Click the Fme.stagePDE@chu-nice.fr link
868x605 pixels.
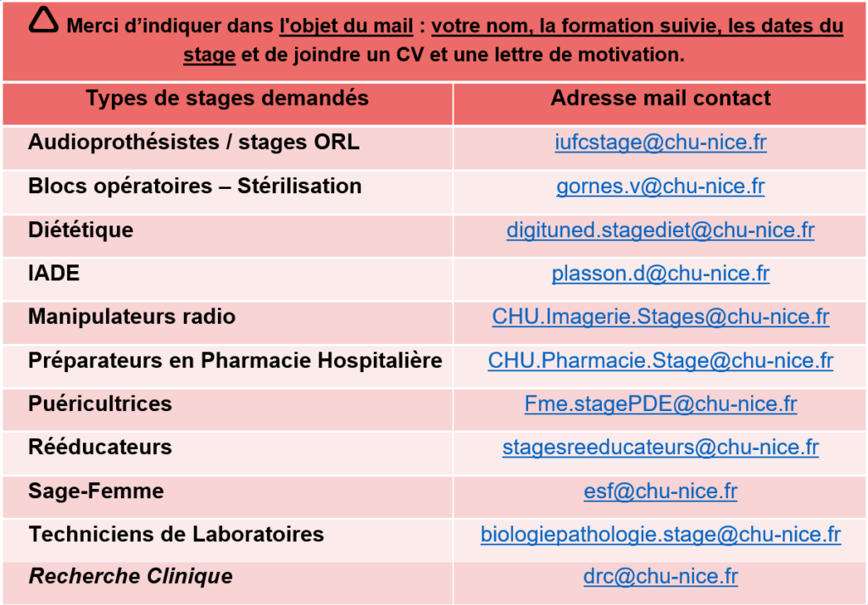click(660, 404)
